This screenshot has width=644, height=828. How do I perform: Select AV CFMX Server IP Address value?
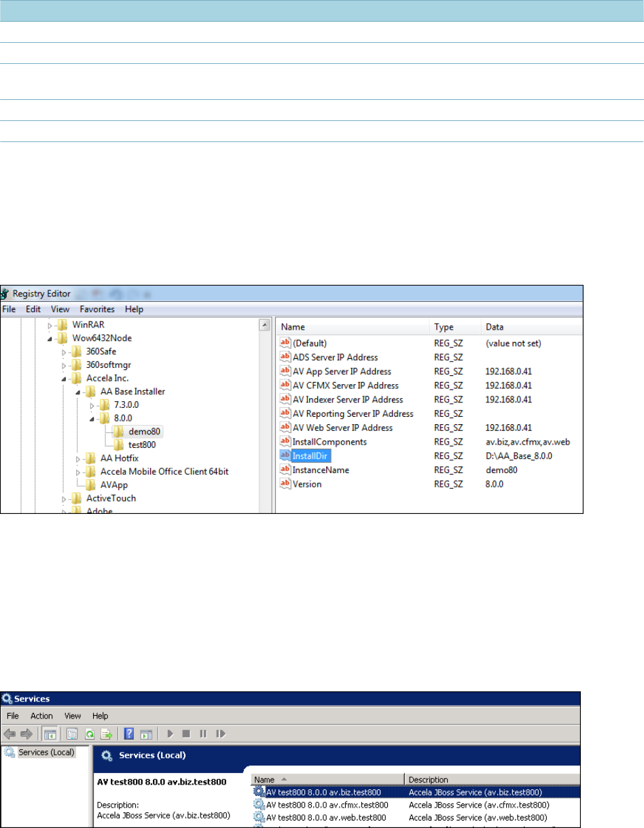click(x=345, y=385)
